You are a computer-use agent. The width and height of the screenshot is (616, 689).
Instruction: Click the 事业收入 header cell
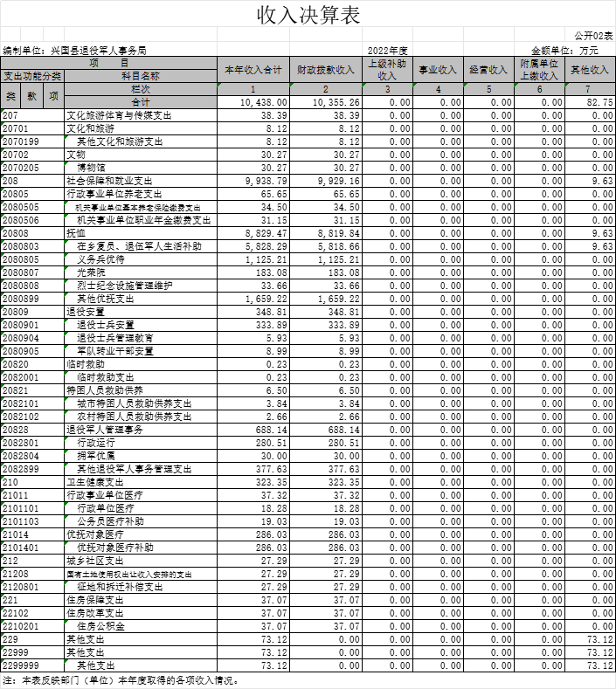pyautogui.click(x=438, y=69)
